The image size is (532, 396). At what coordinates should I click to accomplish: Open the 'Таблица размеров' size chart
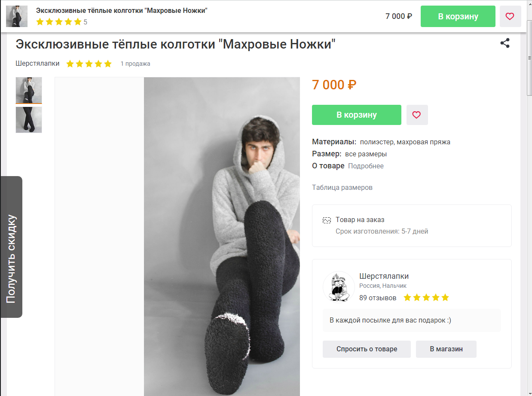point(342,188)
